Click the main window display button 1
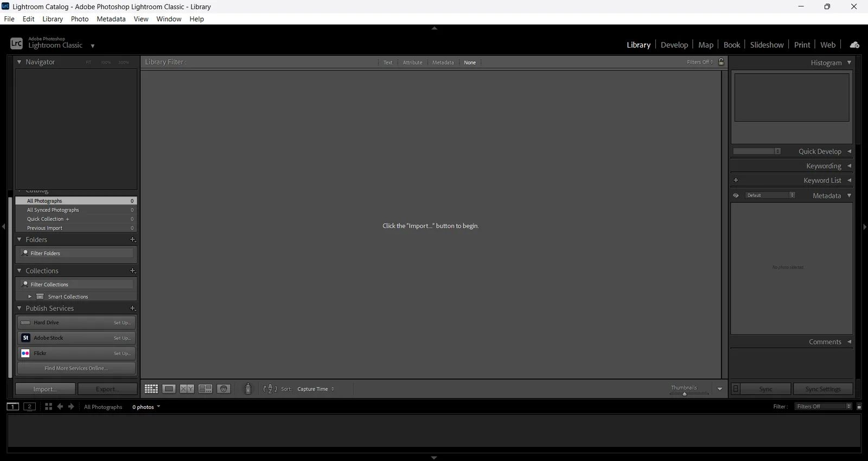The height and width of the screenshot is (461, 868). tap(12, 407)
